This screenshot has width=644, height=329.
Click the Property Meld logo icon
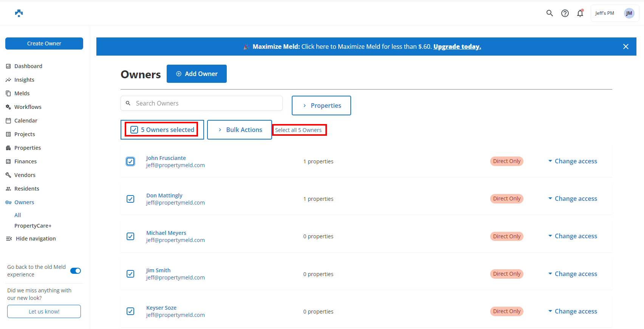[19, 13]
